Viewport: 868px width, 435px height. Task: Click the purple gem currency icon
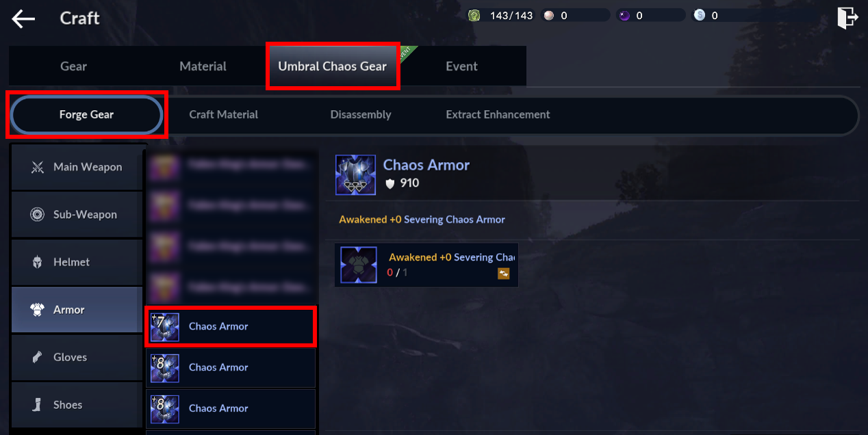[x=624, y=15]
